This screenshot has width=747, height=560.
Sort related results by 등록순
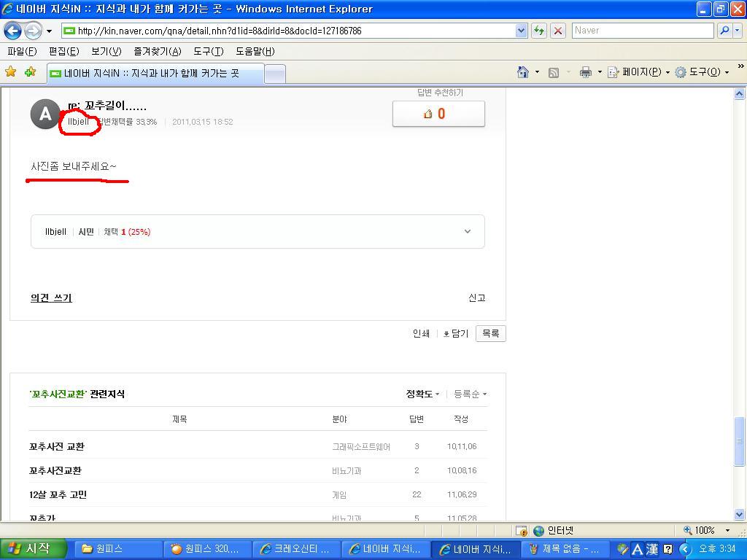click(x=471, y=394)
